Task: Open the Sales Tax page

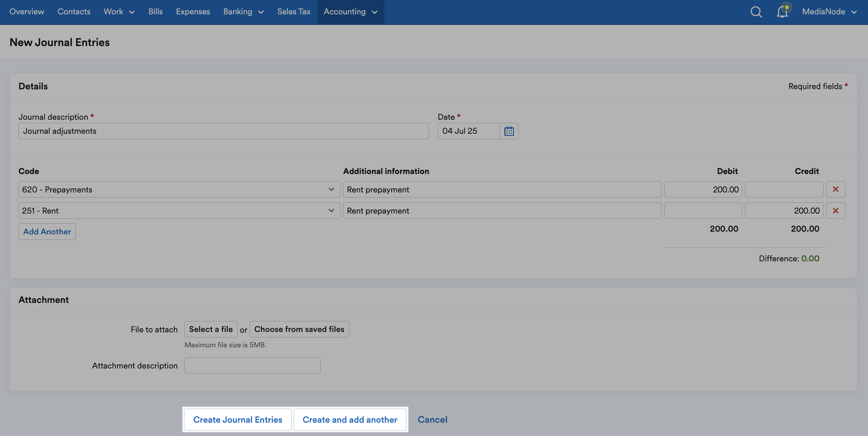Action: [294, 12]
